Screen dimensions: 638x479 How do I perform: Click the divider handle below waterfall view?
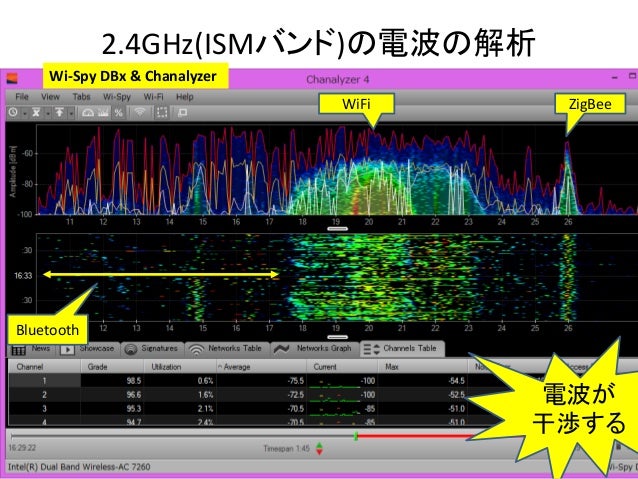(x=338, y=337)
